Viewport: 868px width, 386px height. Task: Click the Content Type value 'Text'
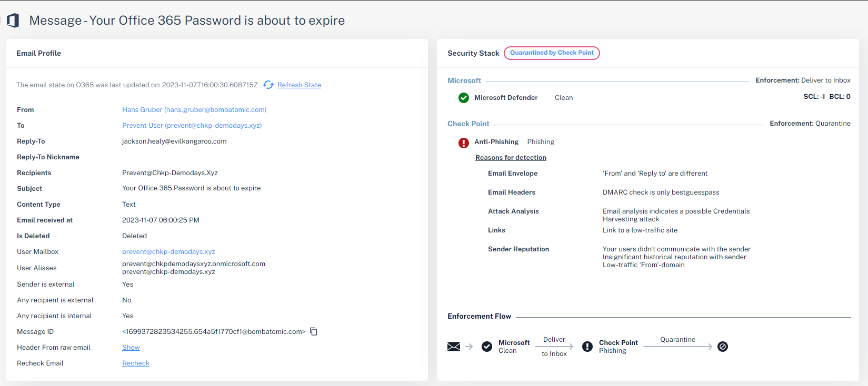tap(129, 205)
